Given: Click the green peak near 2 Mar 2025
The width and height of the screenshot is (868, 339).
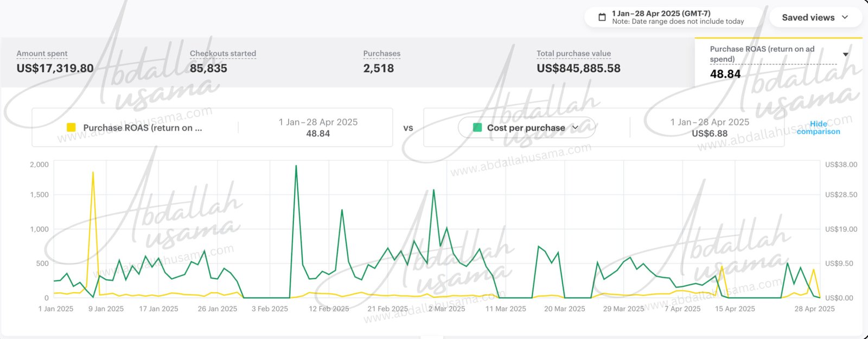Looking at the screenshot, I should (433, 190).
